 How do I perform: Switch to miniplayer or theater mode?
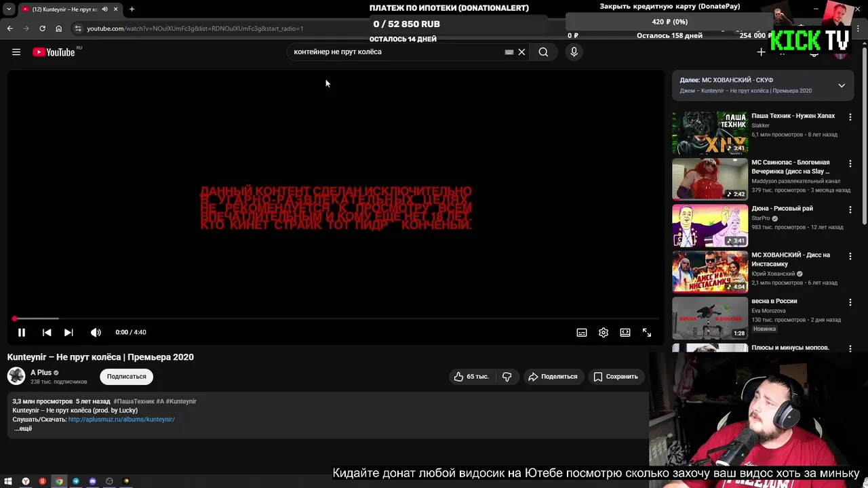click(625, 332)
